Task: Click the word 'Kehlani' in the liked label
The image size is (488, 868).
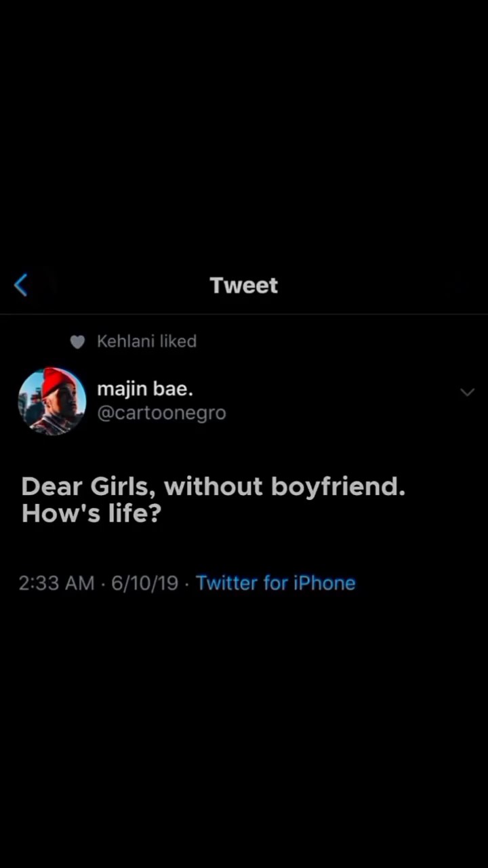Action: [x=126, y=341]
